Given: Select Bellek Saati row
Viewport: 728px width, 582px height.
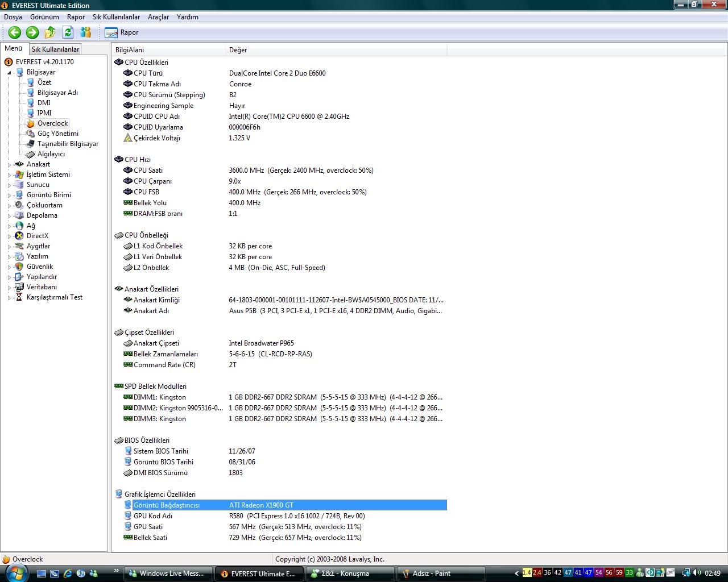Looking at the screenshot, I should click(x=280, y=538).
